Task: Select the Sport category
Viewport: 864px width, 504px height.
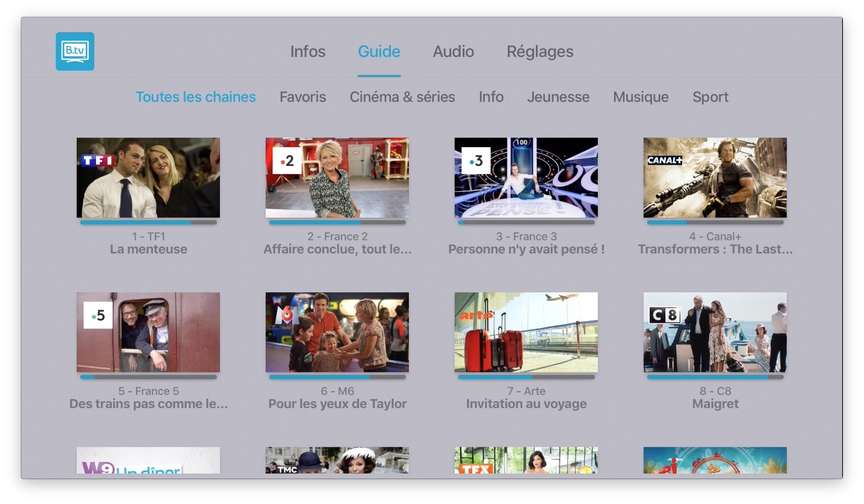Action: [x=710, y=97]
